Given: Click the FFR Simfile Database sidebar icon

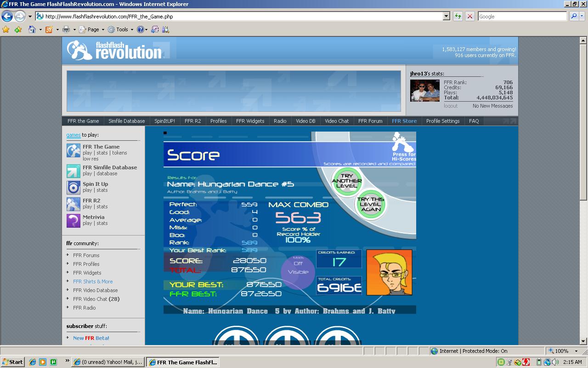Looking at the screenshot, I should (x=73, y=171).
